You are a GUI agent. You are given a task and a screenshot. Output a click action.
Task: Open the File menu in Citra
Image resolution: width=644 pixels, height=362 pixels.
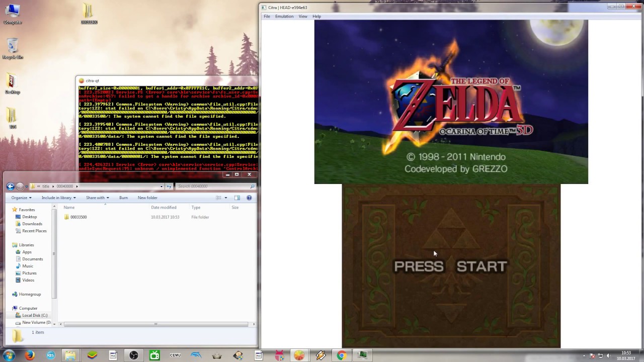tap(267, 17)
